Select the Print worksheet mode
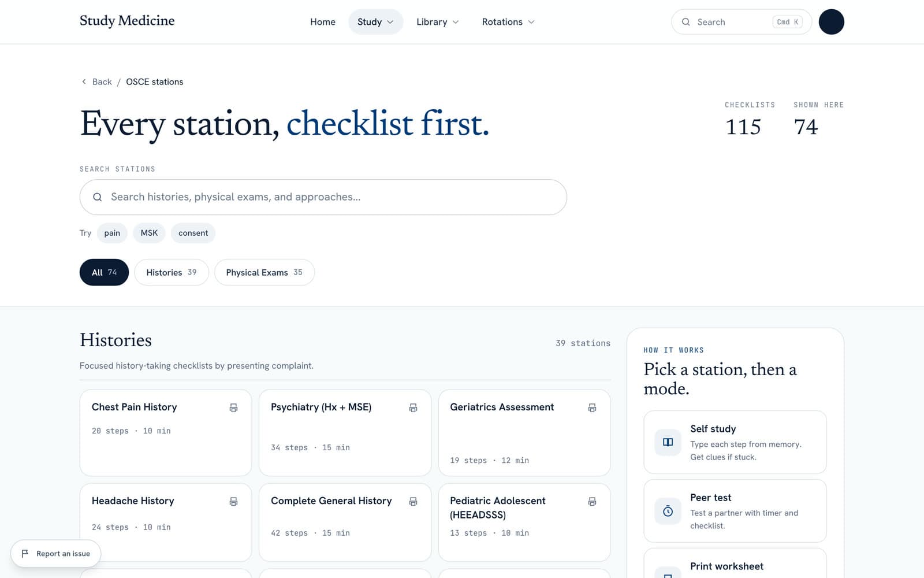Screen dimensions: 924x578 tap(735, 564)
